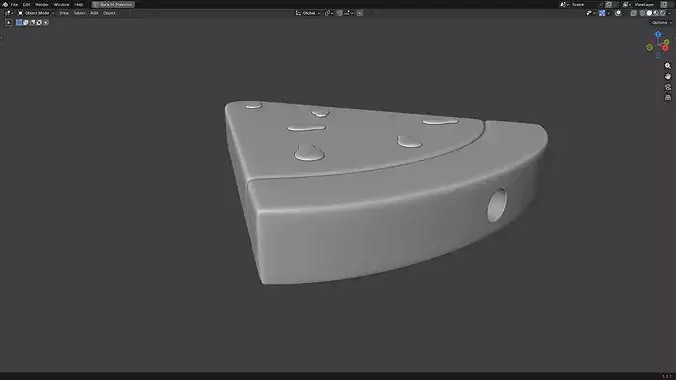
Task: Open the object visibility and selectability dropdown
Action: [x=591, y=13]
